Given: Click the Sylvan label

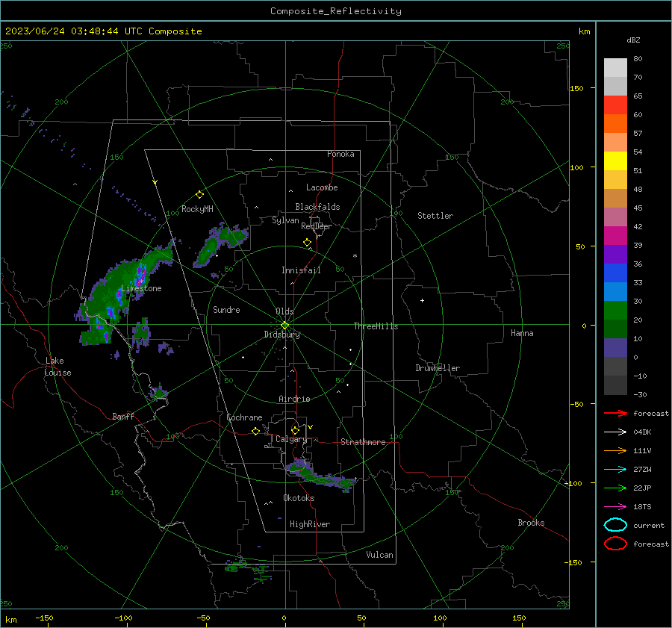Looking at the screenshot, I should [285, 220].
